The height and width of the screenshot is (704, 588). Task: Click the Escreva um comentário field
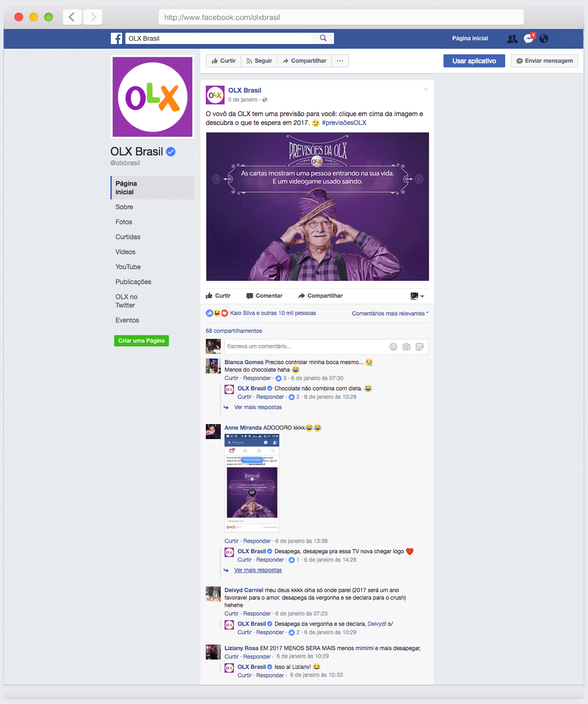(306, 346)
